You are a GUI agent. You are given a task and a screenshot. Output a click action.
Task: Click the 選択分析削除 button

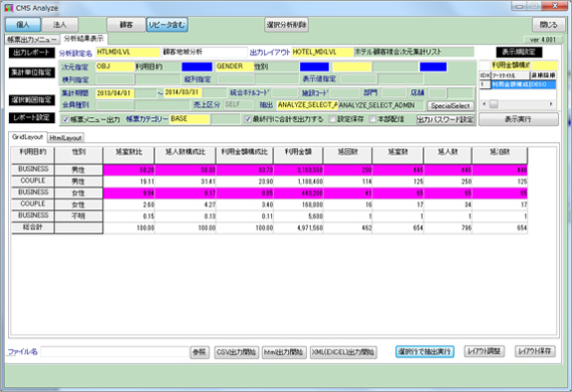(286, 25)
